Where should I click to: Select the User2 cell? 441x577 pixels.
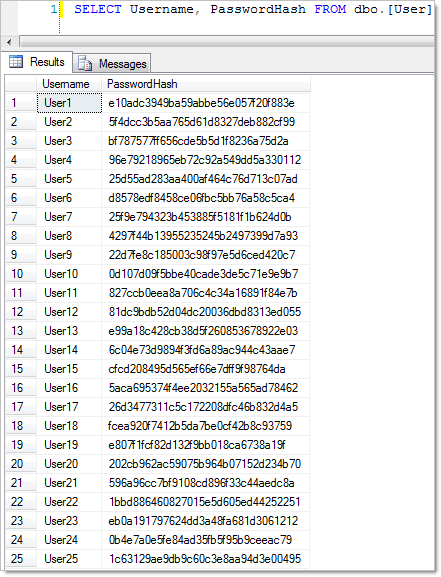click(69, 122)
